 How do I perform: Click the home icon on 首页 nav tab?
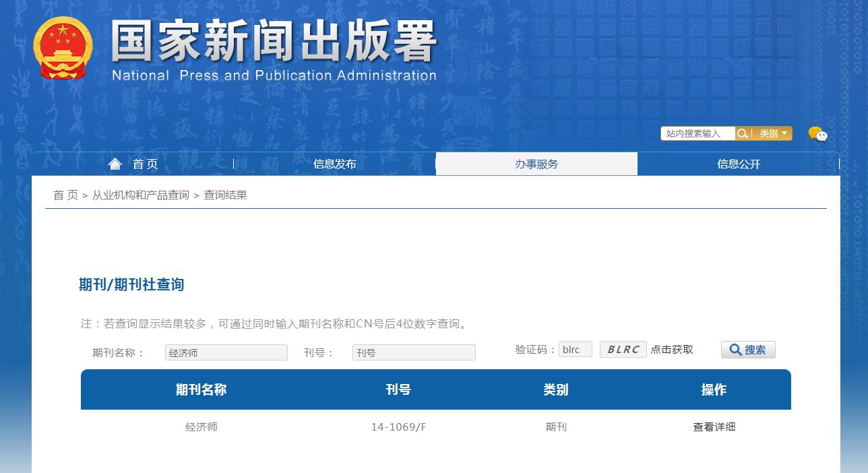[115, 162]
